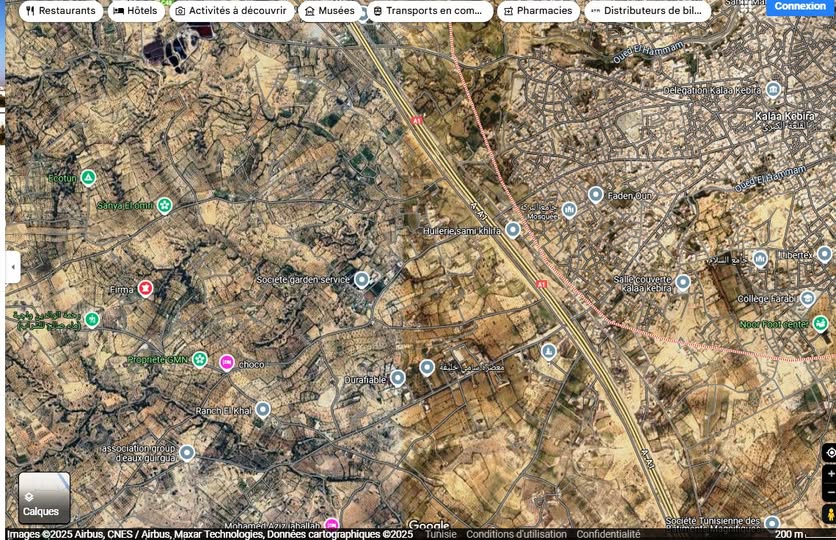
Task: Filter map by Restaurants
Action: point(61,11)
